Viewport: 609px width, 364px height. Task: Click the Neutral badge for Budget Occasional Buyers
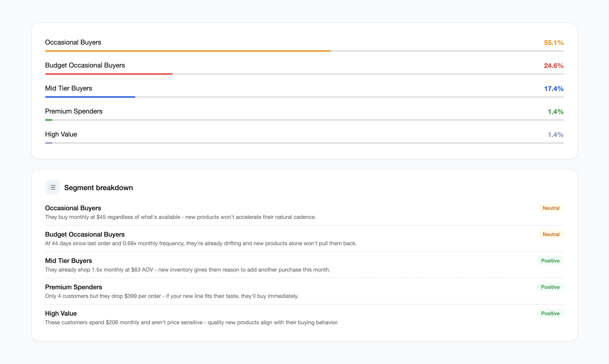pos(551,234)
